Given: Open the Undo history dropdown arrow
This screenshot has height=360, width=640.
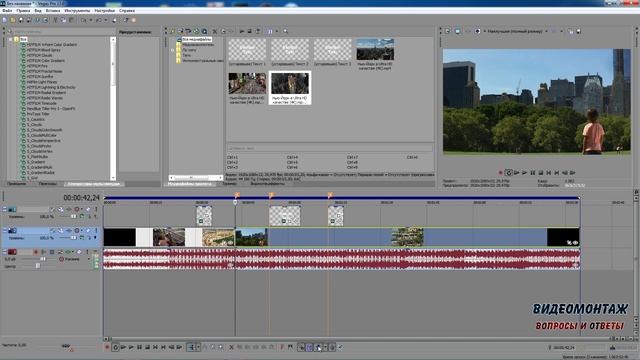Looking at the screenshot, I should click(91, 20).
